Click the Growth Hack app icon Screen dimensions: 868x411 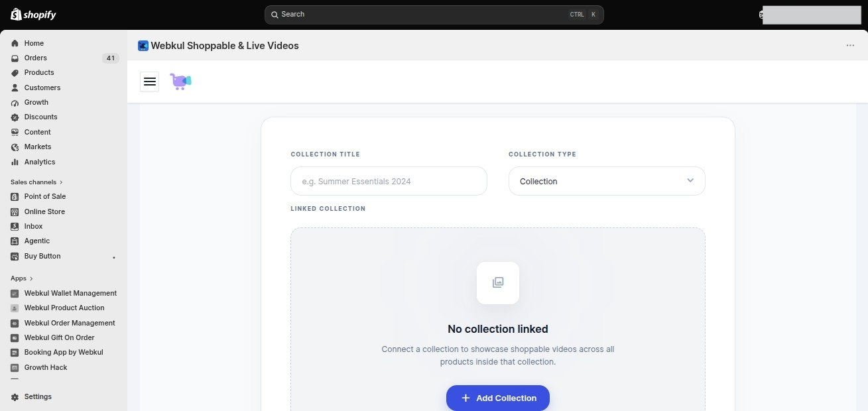15,367
